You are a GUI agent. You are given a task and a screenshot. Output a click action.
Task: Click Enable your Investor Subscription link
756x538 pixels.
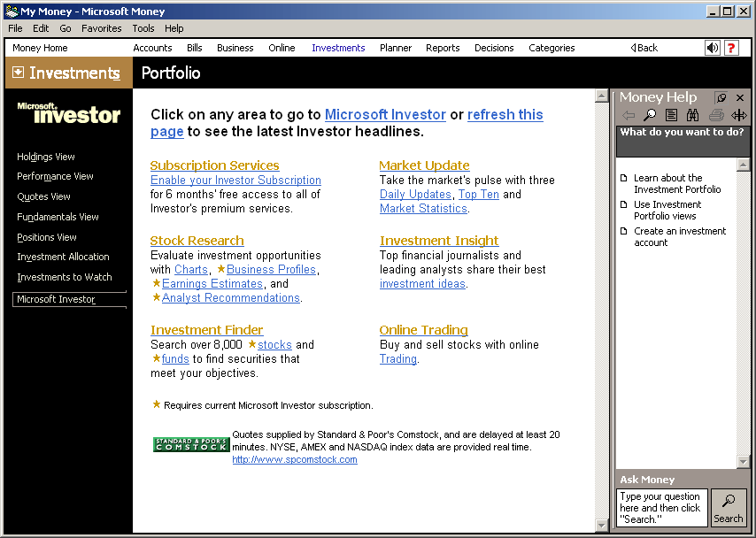pyautogui.click(x=235, y=181)
